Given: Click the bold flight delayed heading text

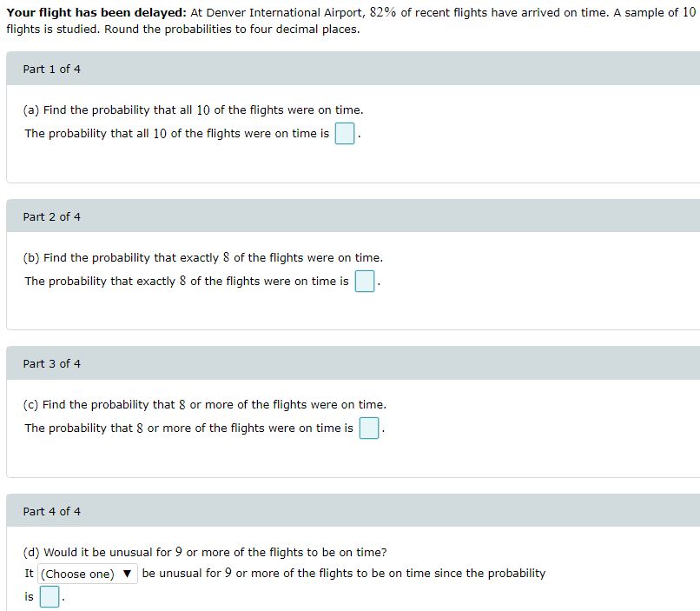Looking at the screenshot, I should point(91,12).
